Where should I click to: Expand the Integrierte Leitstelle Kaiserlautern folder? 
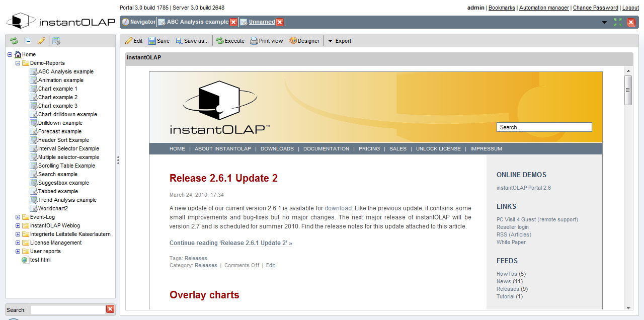[18, 234]
